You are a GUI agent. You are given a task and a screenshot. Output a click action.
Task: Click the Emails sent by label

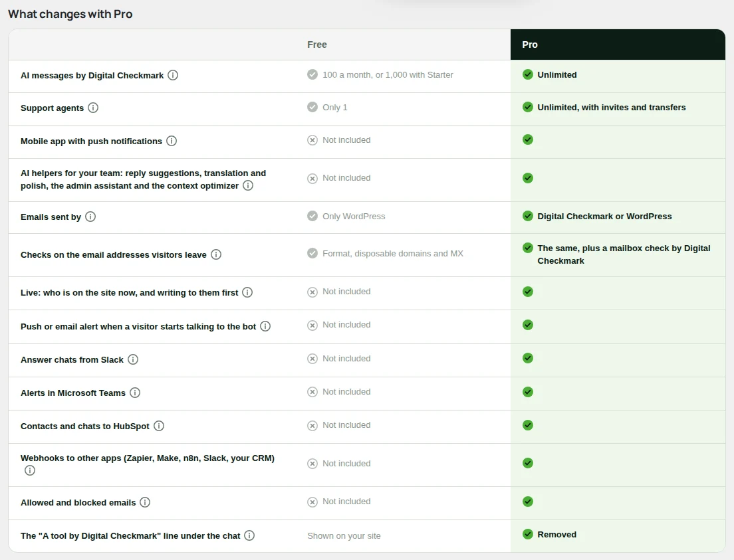51,217
